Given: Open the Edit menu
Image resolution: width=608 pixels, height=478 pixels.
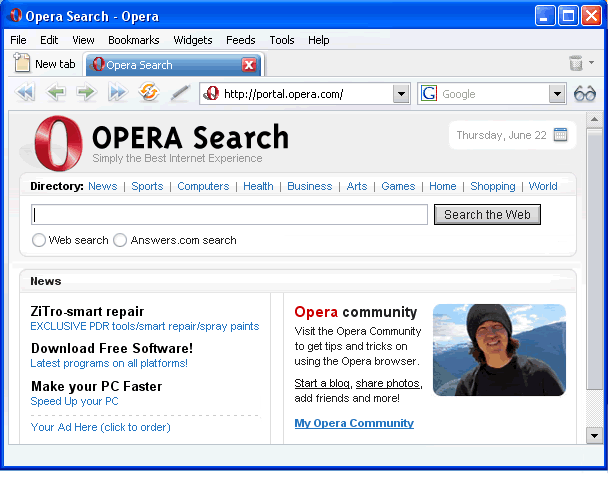Looking at the screenshot, I should coord(49,40).
